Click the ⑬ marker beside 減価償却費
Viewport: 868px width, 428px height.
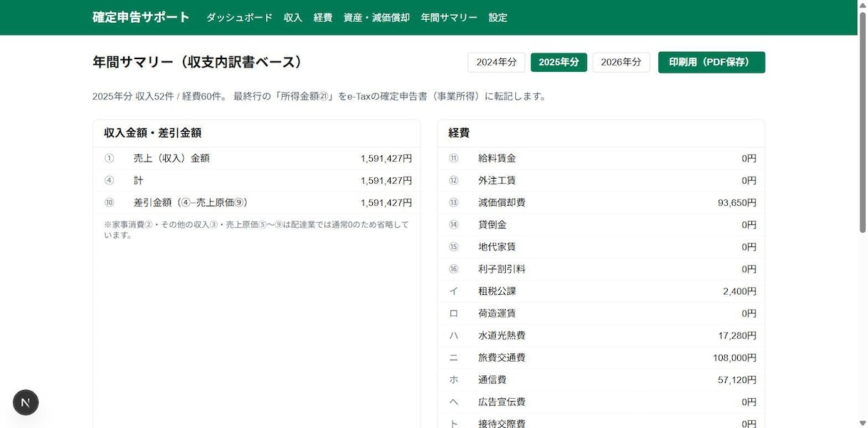454,202
